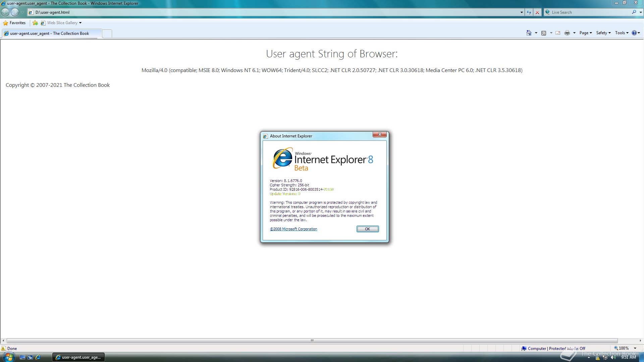Click the Internet Explorer 8 Beta logo
644x362 pixels.
(x=323, y=159)
